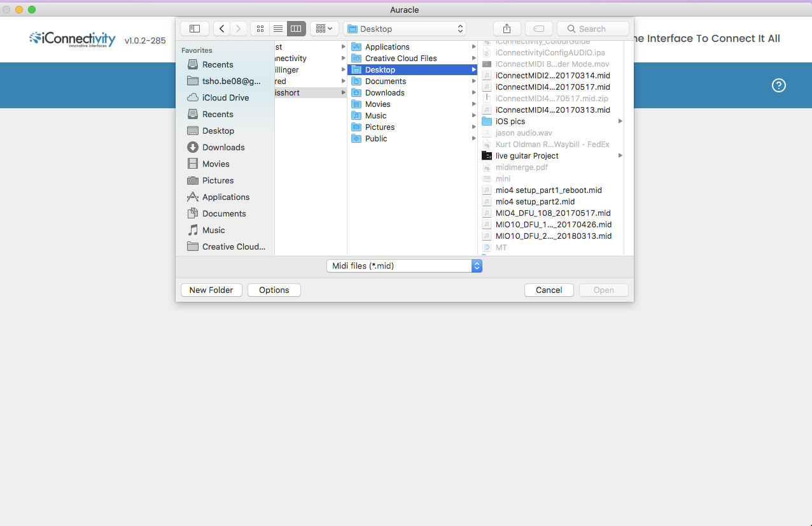812x526 pixels.
Task: Expand the Documents row arrow
Action: 473,81
